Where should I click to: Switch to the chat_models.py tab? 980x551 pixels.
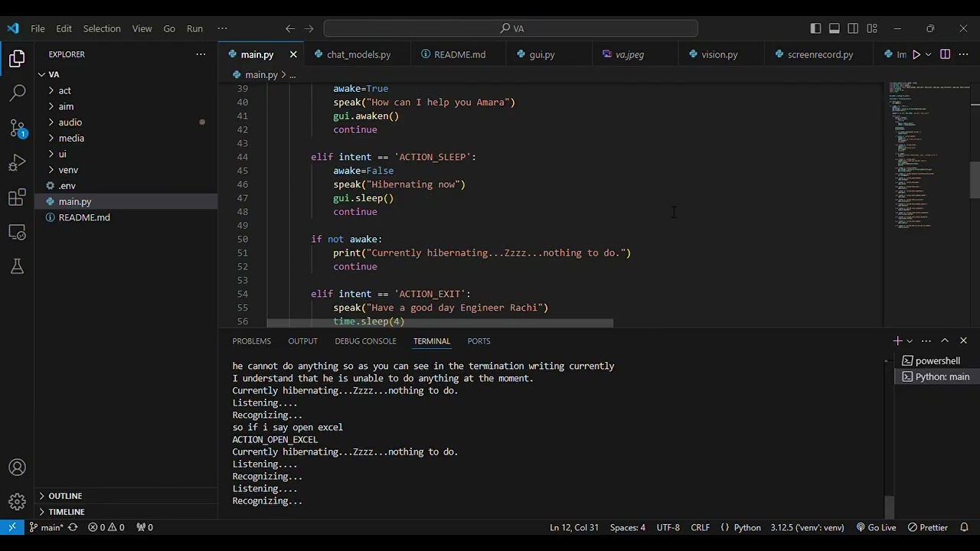pos(358,54)
